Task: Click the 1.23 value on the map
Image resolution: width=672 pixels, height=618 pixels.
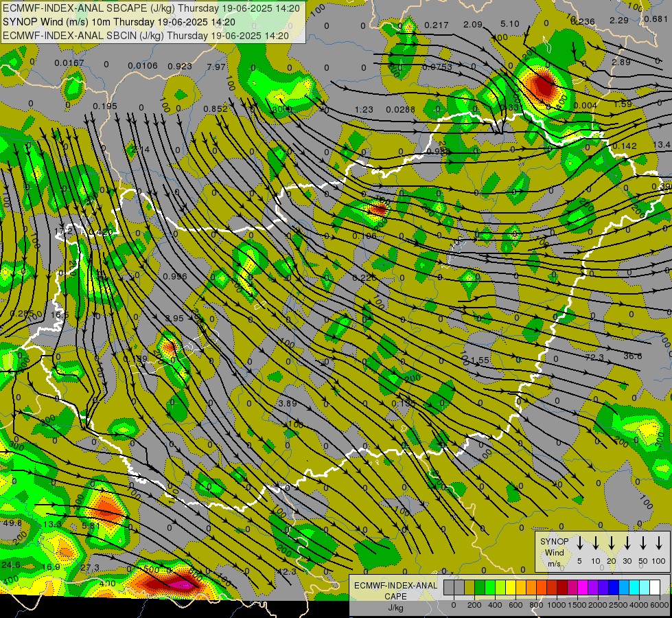Action: point(364,110)
